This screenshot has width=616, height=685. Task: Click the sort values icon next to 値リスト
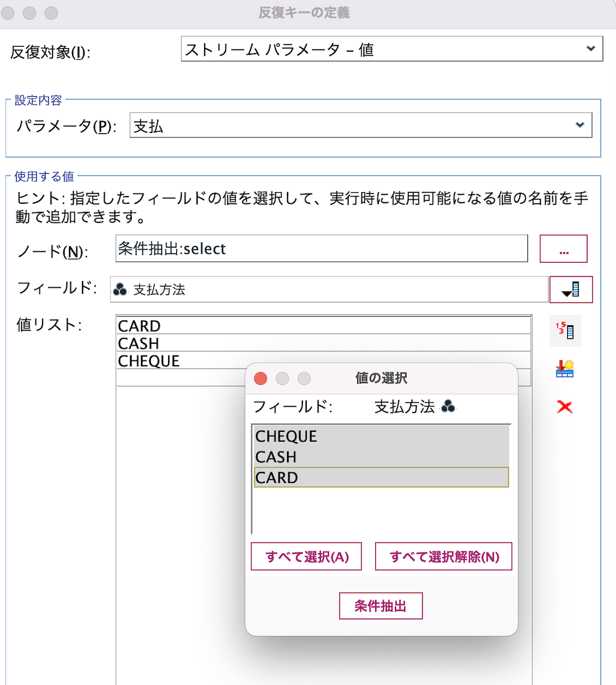[x=564, y=331]
